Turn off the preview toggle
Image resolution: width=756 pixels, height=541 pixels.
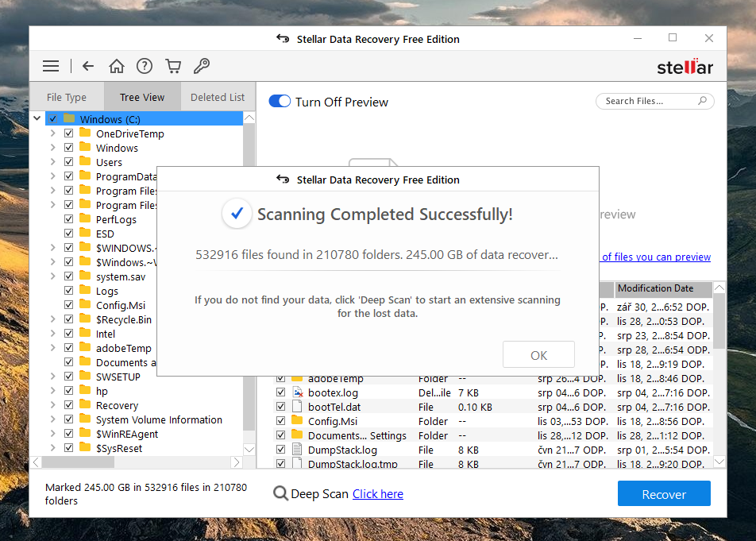click(280, 101)
